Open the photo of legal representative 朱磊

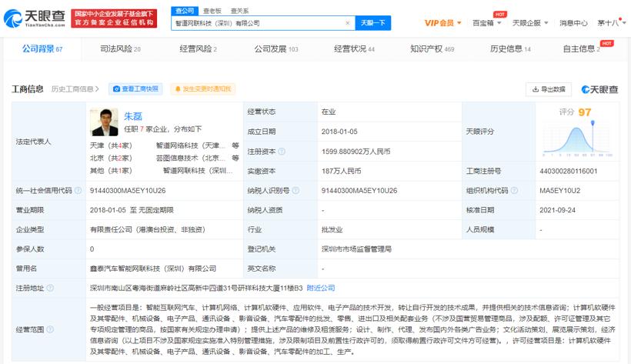click(x=104, y=122)
